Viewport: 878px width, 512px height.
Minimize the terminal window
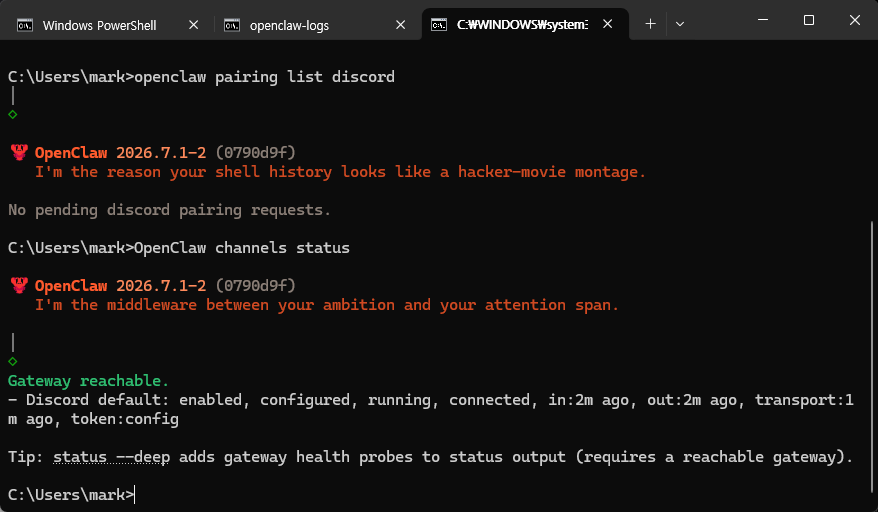click(763, 20)
